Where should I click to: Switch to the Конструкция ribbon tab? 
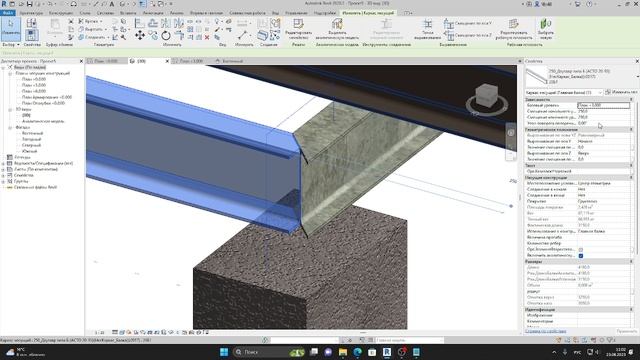61,13
